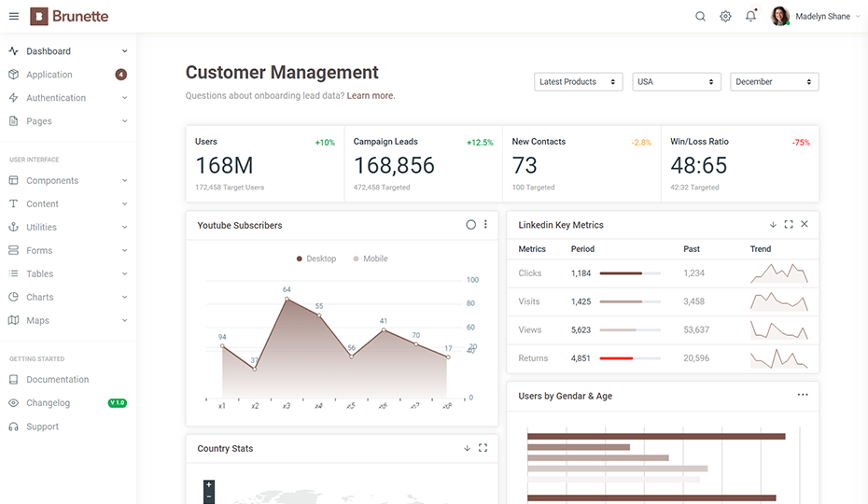Click the Tables list icon
Screen dimensions: 868x504
pyautogui.click(x=14, y=273)
